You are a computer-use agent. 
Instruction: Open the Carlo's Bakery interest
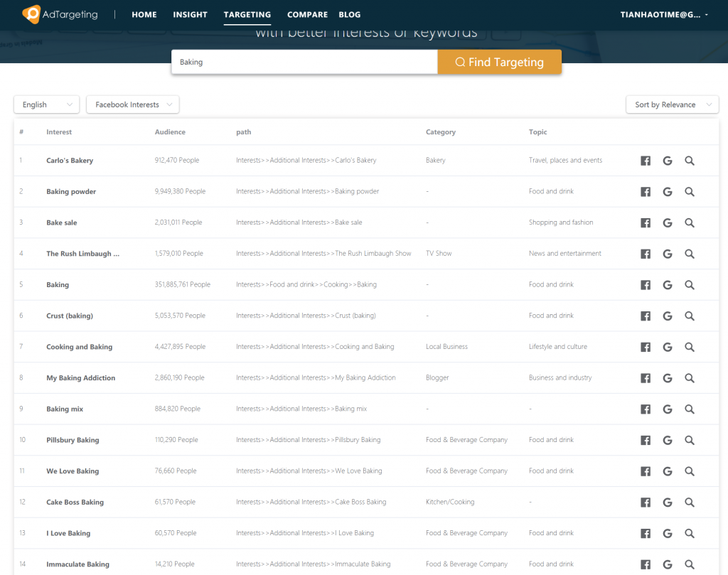point(70,161)
